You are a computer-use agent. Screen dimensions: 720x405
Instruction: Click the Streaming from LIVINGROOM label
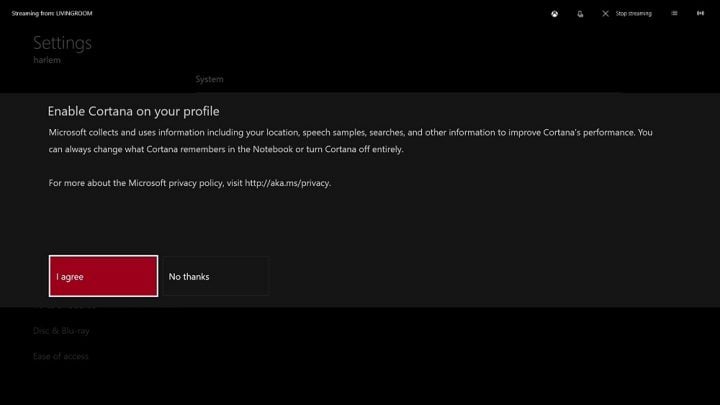pos(52,13)
